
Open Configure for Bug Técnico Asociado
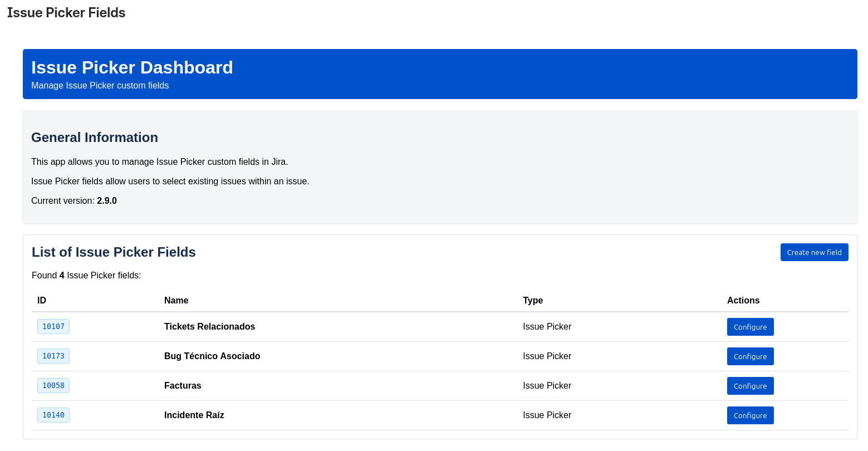(x=750, y=356)
